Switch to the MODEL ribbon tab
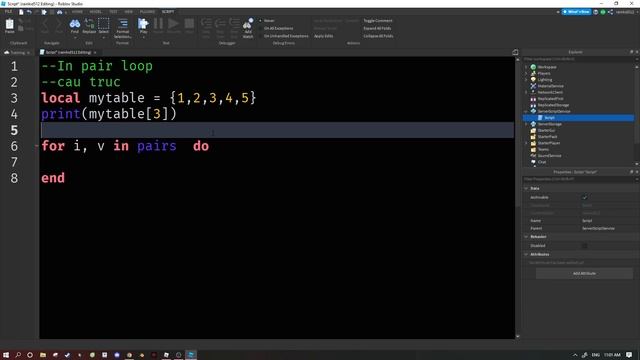Screen dimensions: 640x360 click(x=96, y=12)
